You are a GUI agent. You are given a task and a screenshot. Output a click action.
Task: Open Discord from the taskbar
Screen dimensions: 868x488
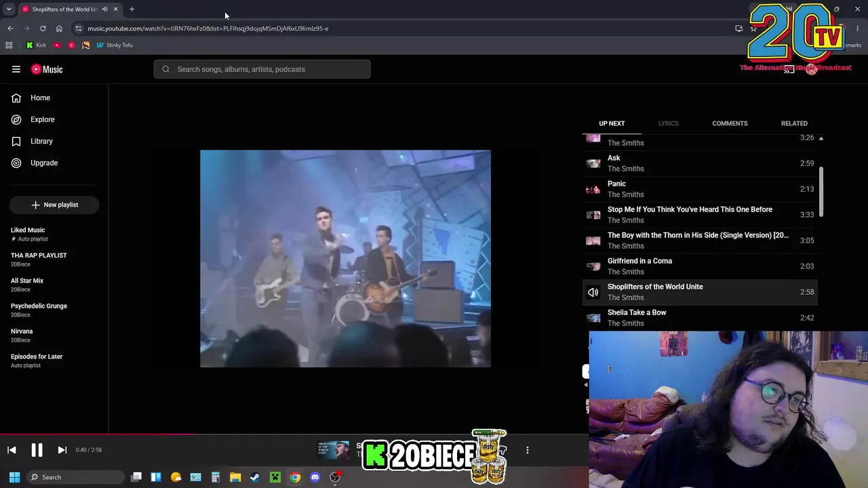315,477
